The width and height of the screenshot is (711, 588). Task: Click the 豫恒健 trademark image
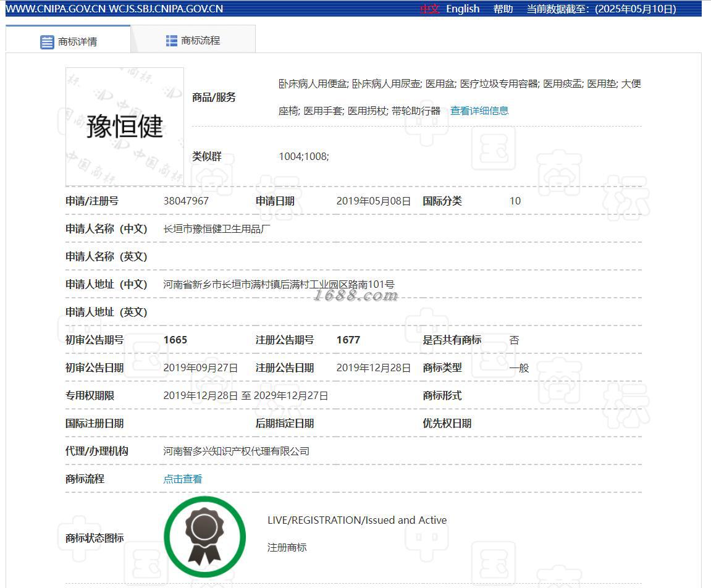(125, 127)
